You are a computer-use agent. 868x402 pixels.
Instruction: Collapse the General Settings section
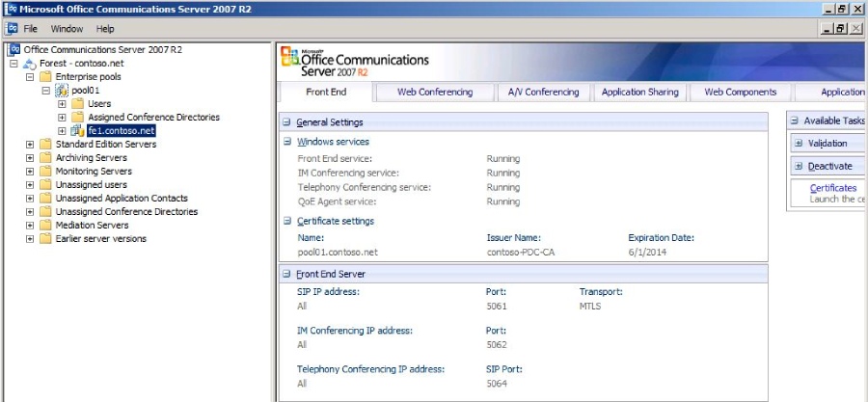pos(286,122)
